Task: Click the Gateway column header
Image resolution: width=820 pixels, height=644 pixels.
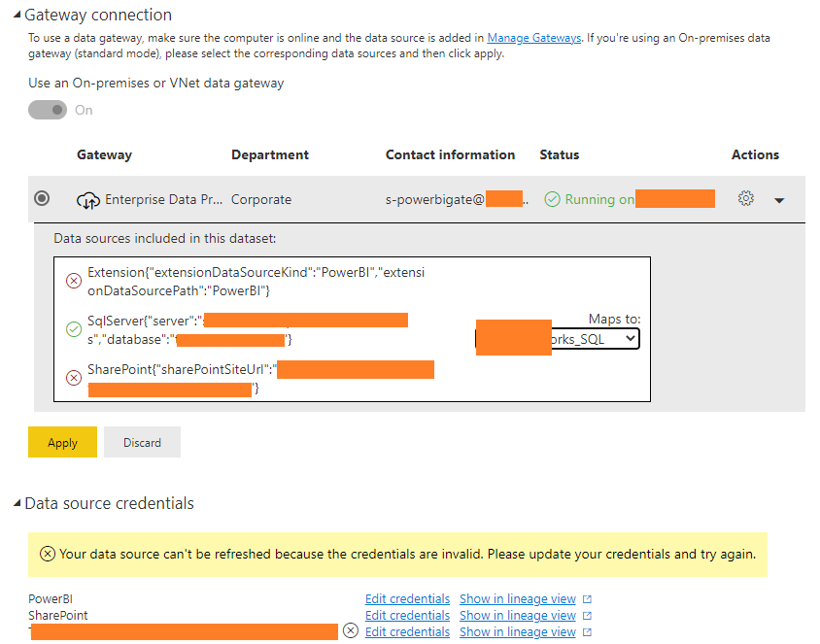Action: coord(104,154)
